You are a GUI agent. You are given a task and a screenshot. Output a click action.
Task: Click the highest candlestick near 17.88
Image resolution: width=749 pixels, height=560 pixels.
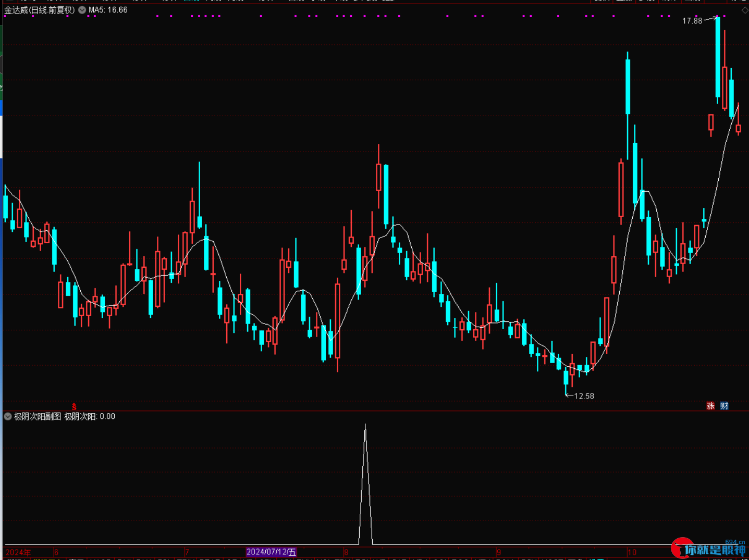(718, 60)
